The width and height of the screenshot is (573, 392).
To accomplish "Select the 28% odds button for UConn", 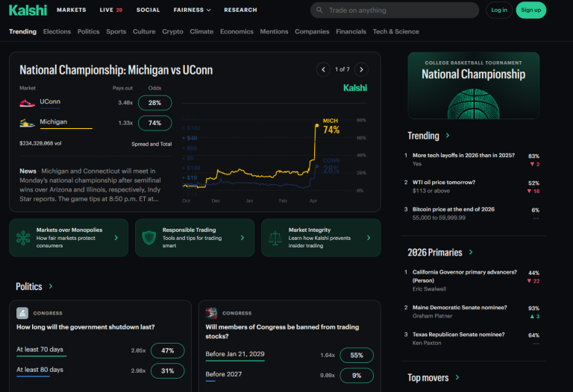I will (x=154, y=103).
